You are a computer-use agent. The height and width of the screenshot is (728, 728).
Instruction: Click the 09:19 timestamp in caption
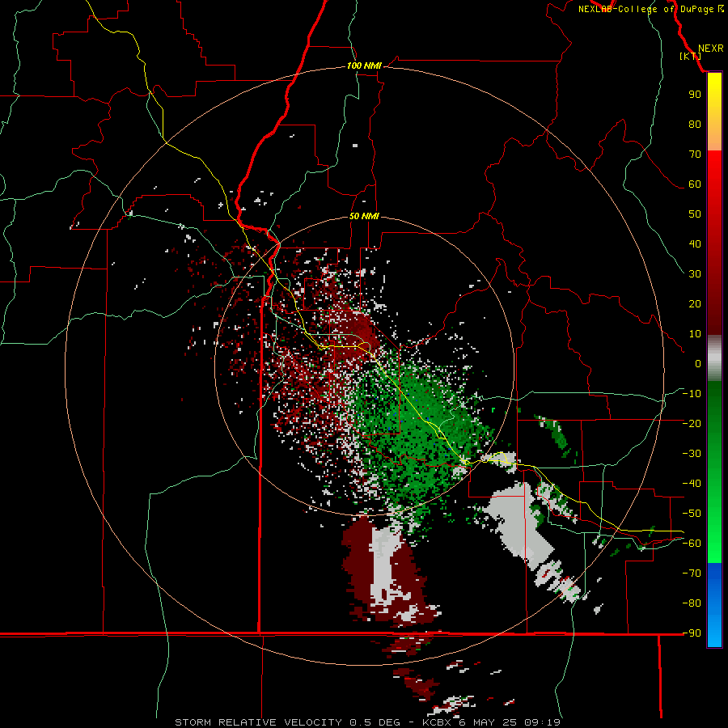coord(542,722)
